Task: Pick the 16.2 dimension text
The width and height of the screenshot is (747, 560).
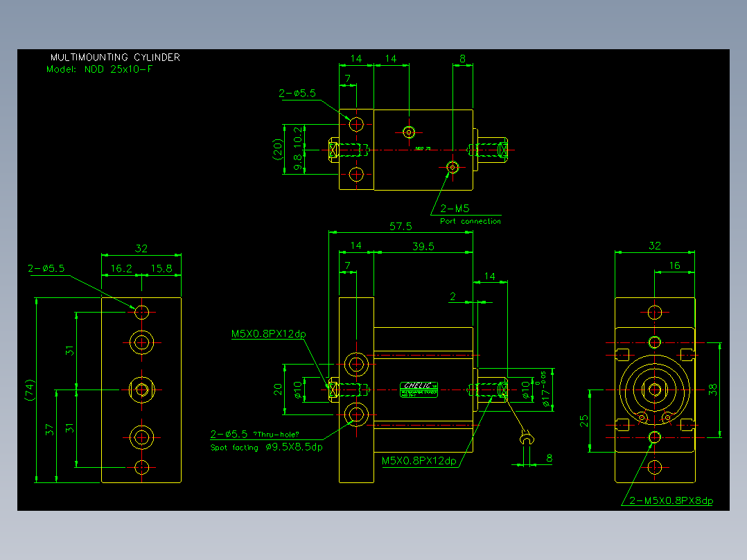Action: (x=121, y=268)
